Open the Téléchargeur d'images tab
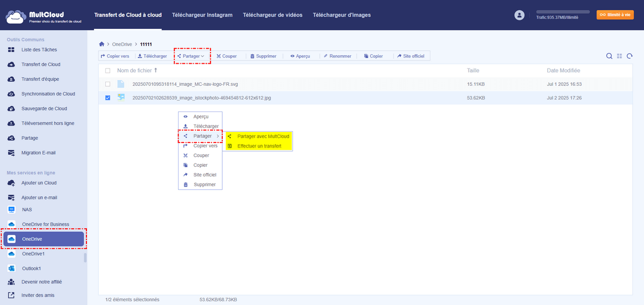The image size is (644, 305). pyautogui.click(x=342, y=15)
